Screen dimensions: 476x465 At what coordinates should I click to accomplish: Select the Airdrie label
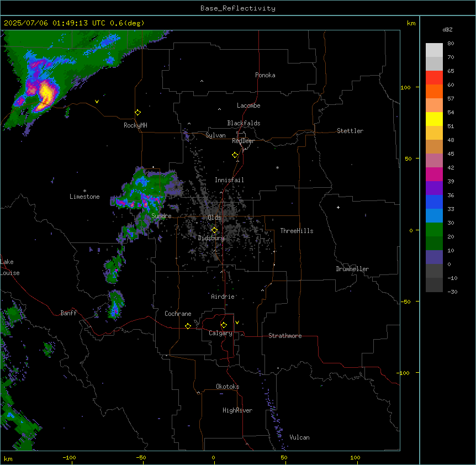(x=223, y=297)
